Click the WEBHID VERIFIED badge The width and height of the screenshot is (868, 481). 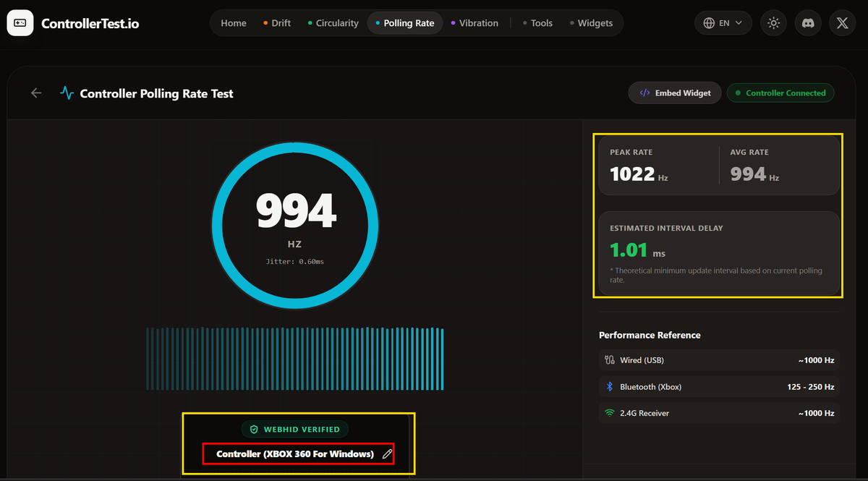pyautogui.click(x=294, y=429)
